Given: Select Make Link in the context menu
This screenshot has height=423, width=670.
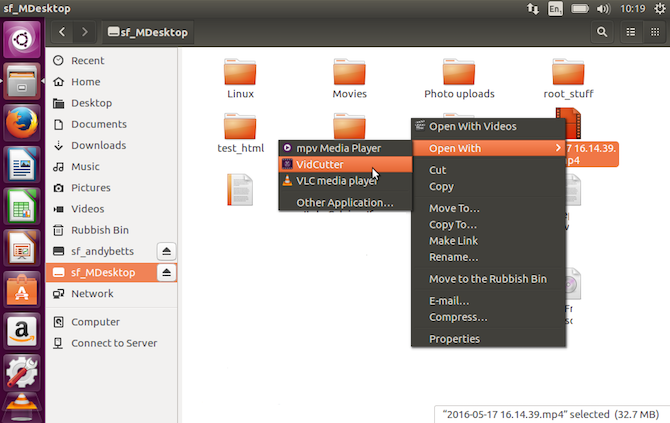Looking at the screenshot, I should (489, 241).
